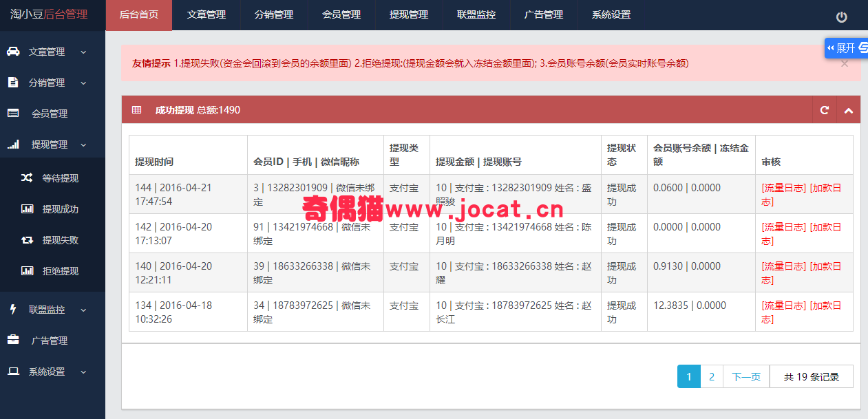Collapse the sidebar 提现管理 chevron
Viewport: 868px width, 419px height.
(83, 144)
